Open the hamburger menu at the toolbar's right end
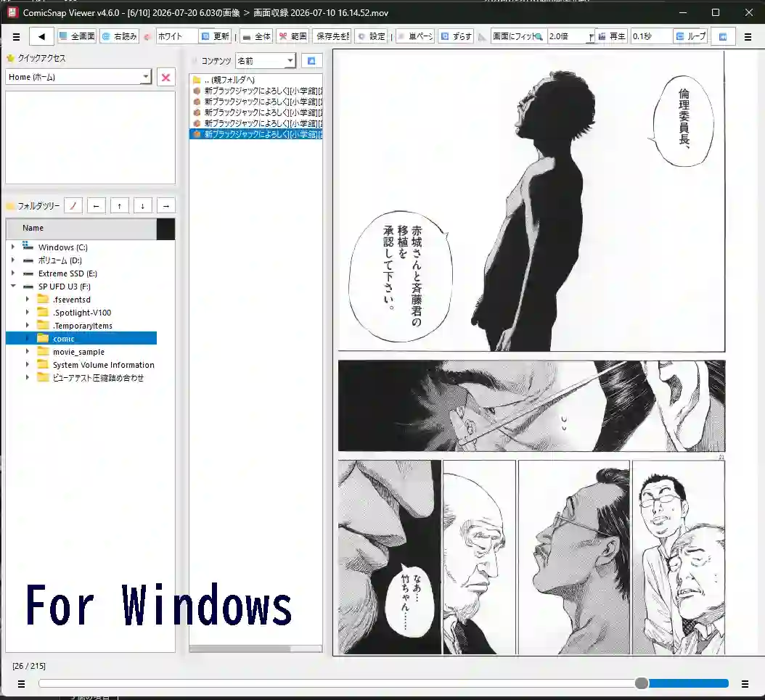 748,36
